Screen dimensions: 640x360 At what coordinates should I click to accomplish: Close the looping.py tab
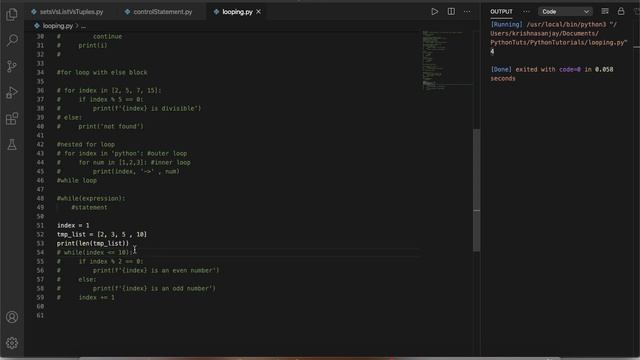tap(258, 12)
